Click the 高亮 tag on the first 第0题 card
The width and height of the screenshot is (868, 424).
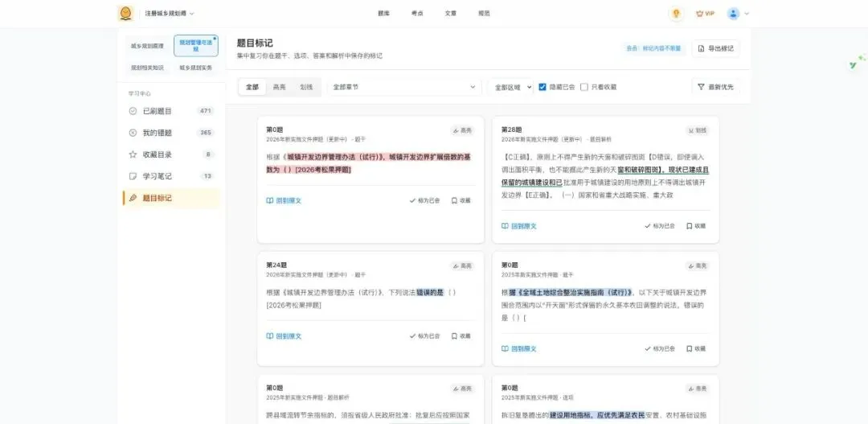tap(462, 130)
